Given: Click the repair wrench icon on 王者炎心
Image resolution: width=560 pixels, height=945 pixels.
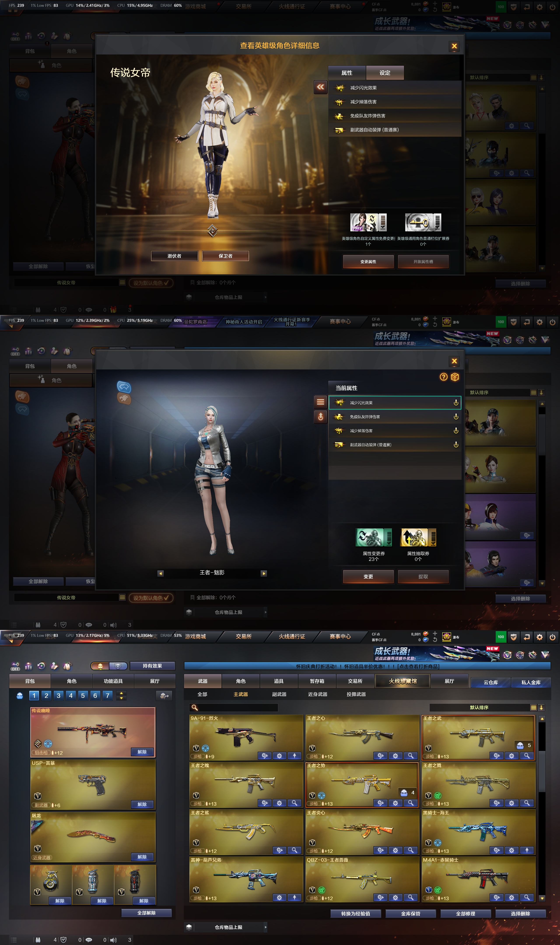Looking at the screenshot, I should pyautogui.click(x=381, y=850).
